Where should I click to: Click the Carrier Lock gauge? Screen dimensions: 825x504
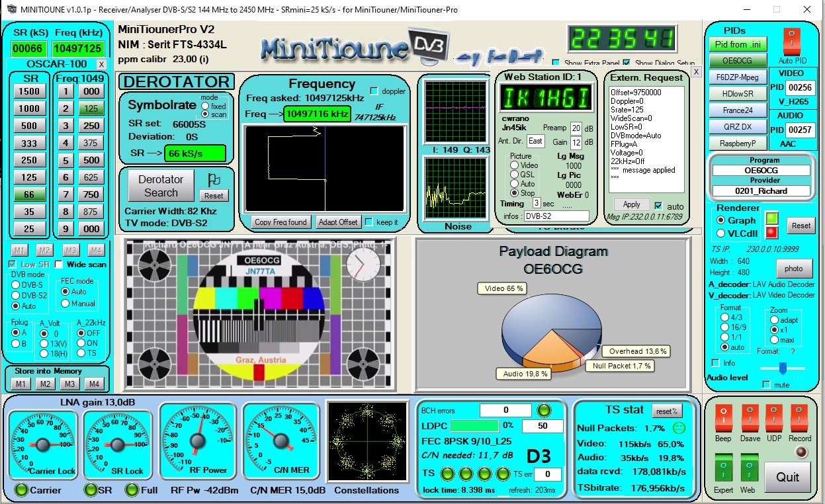click(x=43, y=444)
